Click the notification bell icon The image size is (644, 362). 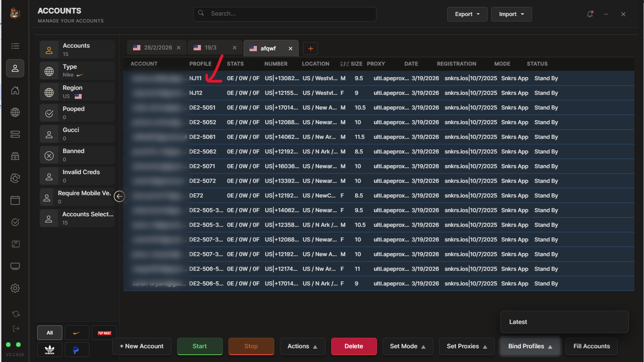coord(590,14)
